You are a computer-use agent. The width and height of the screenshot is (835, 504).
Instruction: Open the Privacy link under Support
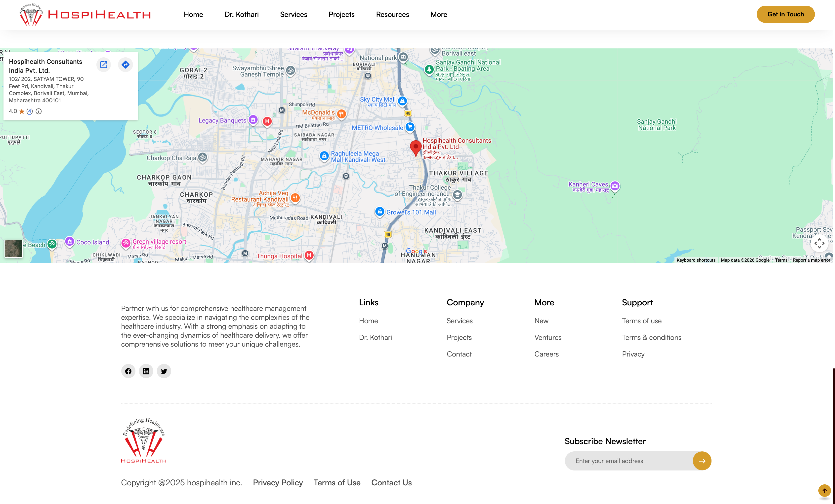[633, 354]
